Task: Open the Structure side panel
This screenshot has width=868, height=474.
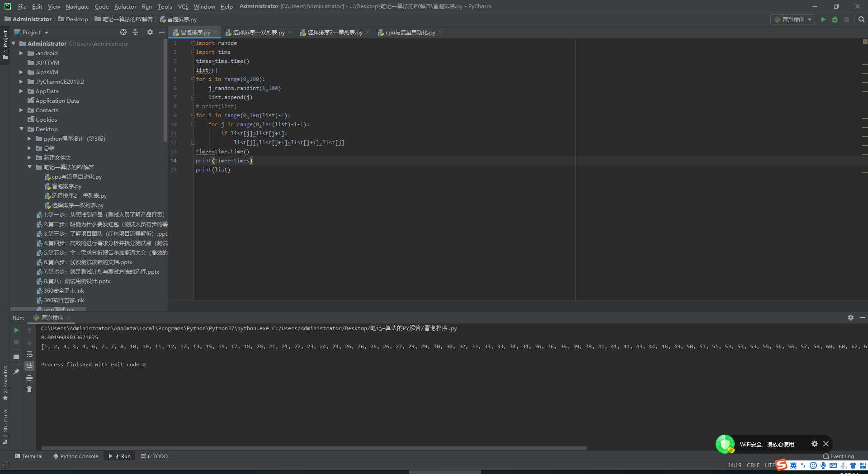Action: coord(5,427)
